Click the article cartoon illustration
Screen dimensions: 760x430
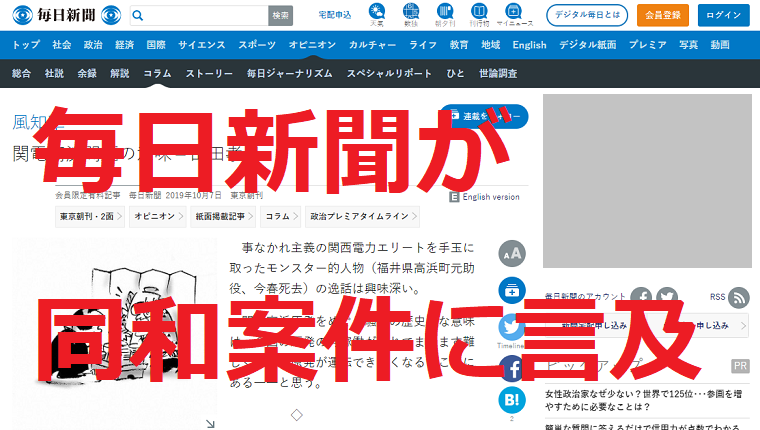point(114,334)
